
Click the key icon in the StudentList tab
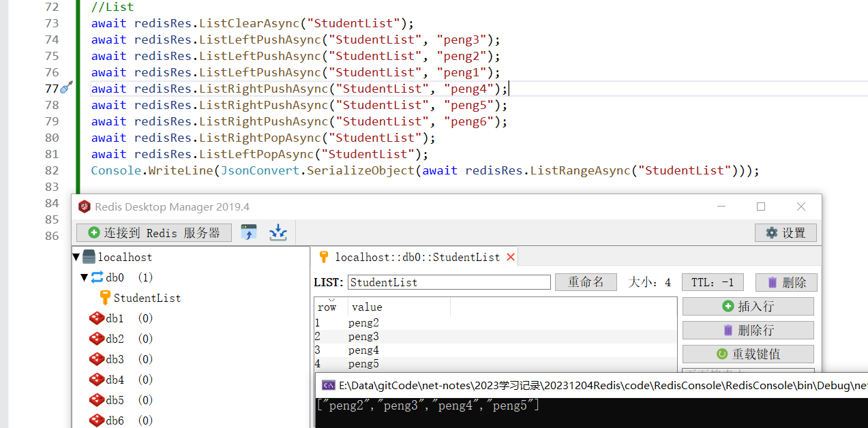click(x=324, y=257)
